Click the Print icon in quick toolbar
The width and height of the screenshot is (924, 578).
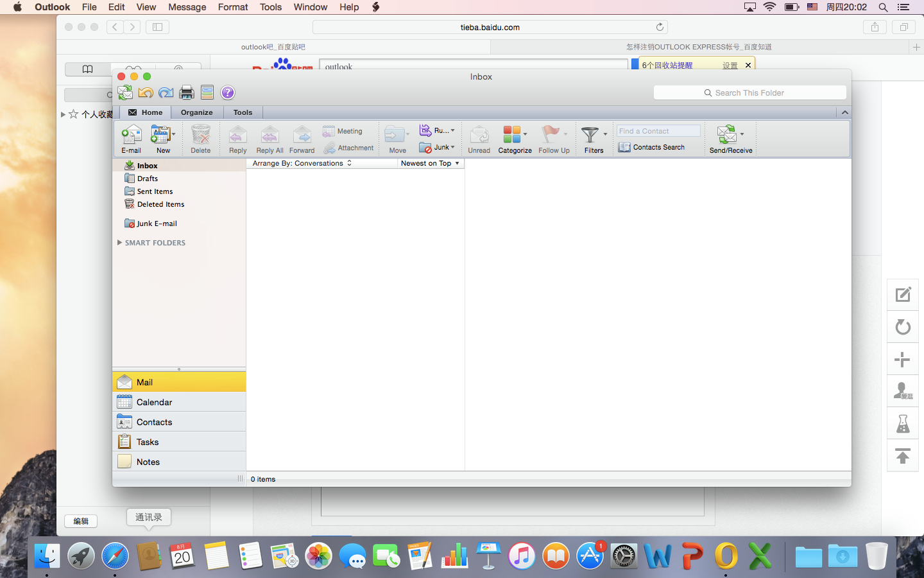click(x=187, y=92)
